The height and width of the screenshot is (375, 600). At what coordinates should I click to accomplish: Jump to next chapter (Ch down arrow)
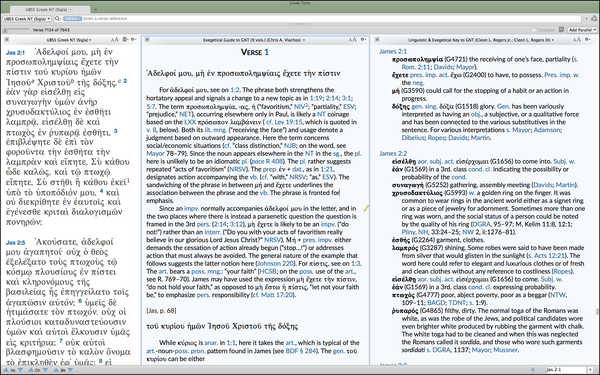(x=45, y=370)
